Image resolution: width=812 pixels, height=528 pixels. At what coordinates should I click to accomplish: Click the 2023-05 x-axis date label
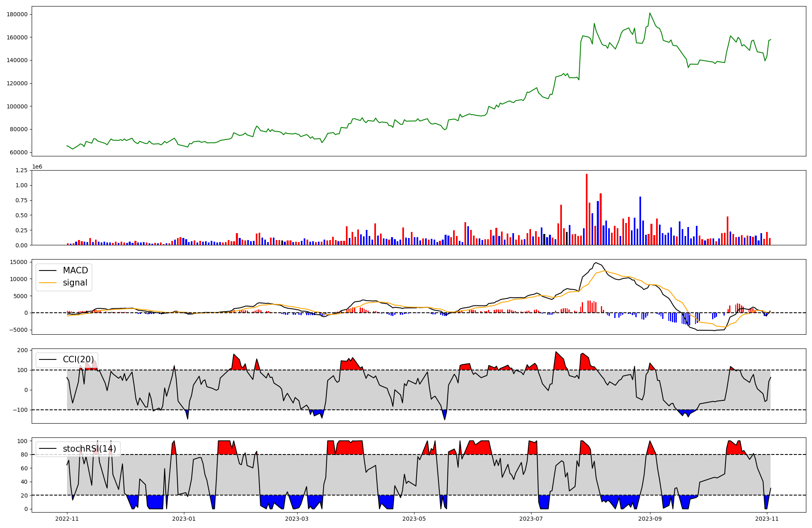(414, 519)
